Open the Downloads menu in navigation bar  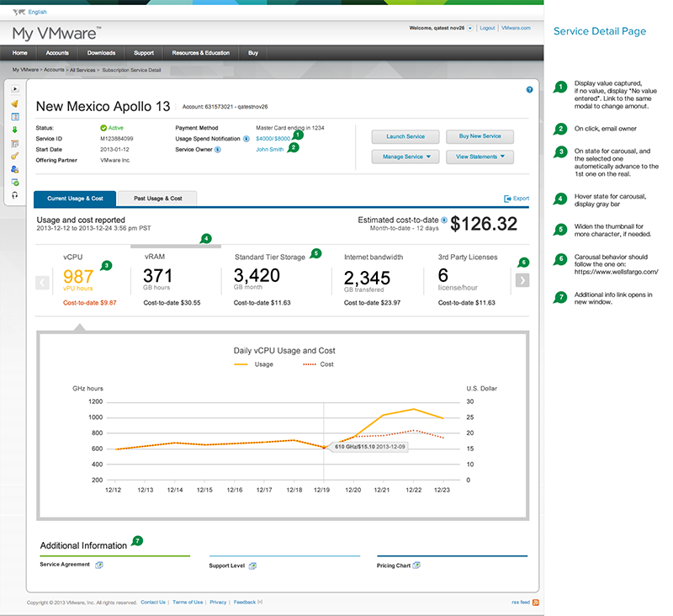pos(101,53)
